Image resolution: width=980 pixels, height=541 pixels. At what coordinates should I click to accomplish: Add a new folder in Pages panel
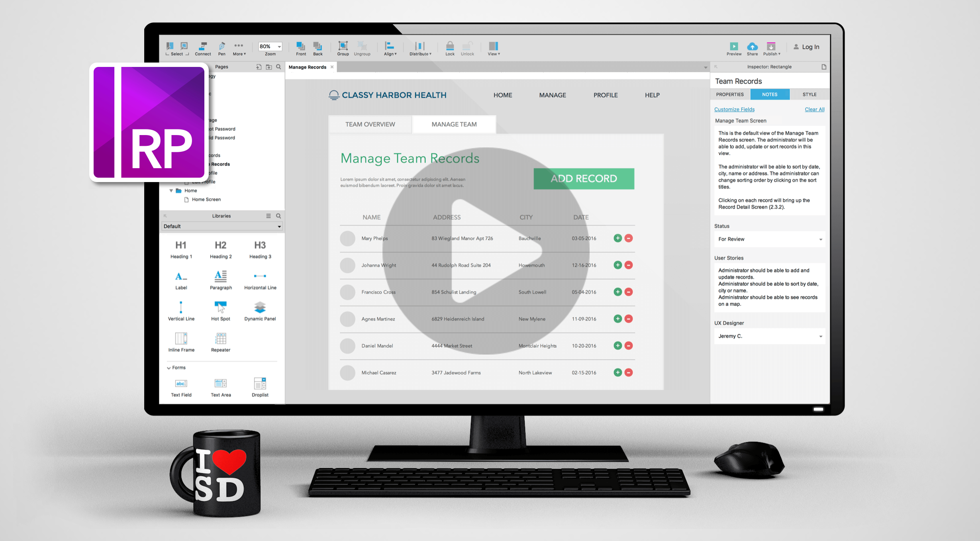[x=269, y=67]
